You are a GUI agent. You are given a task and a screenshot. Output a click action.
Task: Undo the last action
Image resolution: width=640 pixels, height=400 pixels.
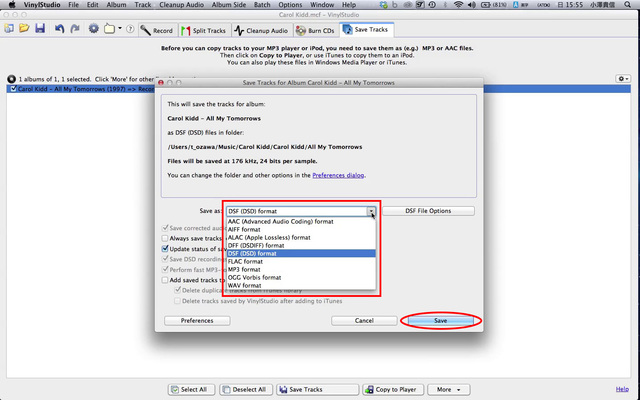pos(60,29)
